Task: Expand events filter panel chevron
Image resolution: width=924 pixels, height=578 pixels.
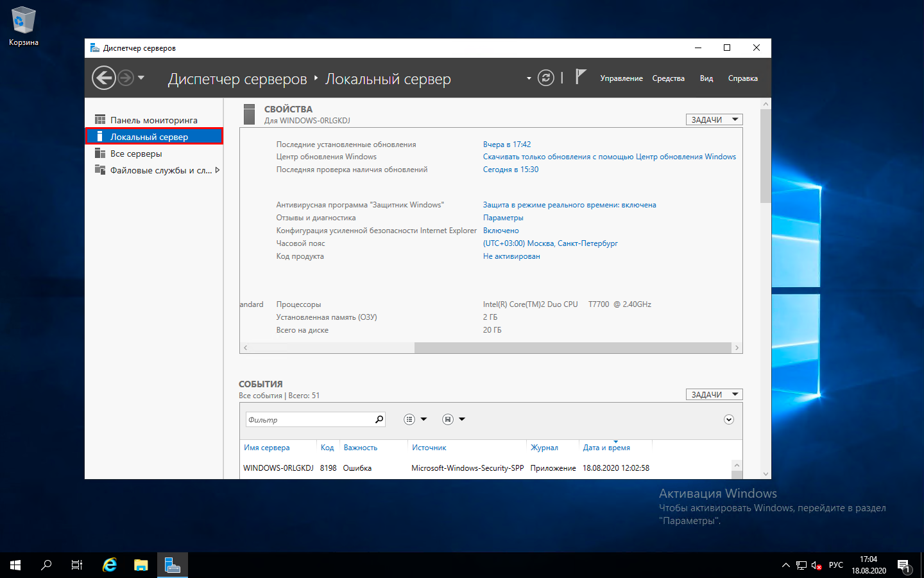Action: pos(729,419)
